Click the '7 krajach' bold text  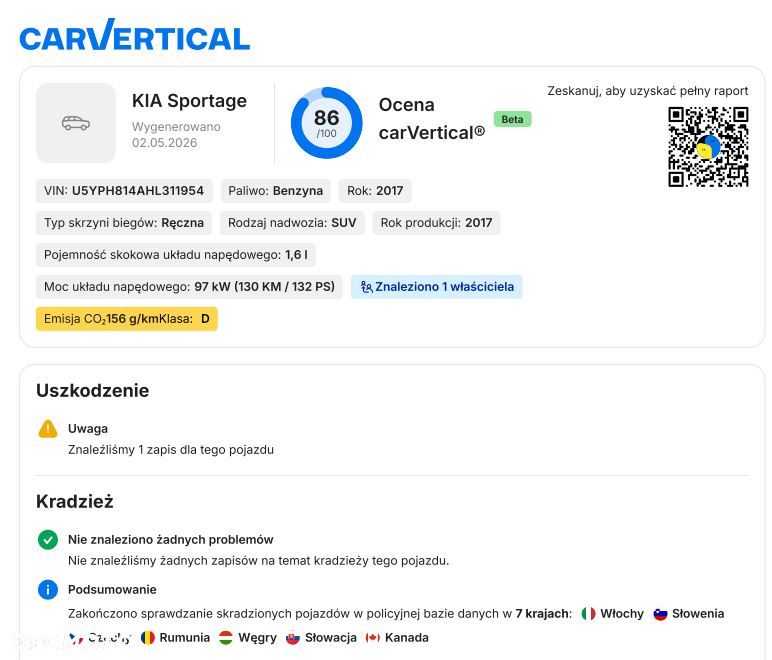[x=544, y=614]
